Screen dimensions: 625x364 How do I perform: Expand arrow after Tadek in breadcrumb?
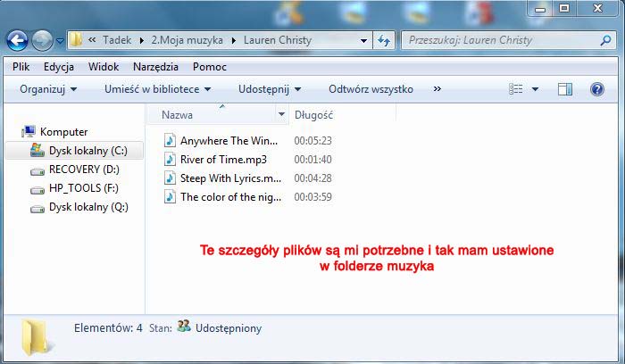[x=141, y=41]
